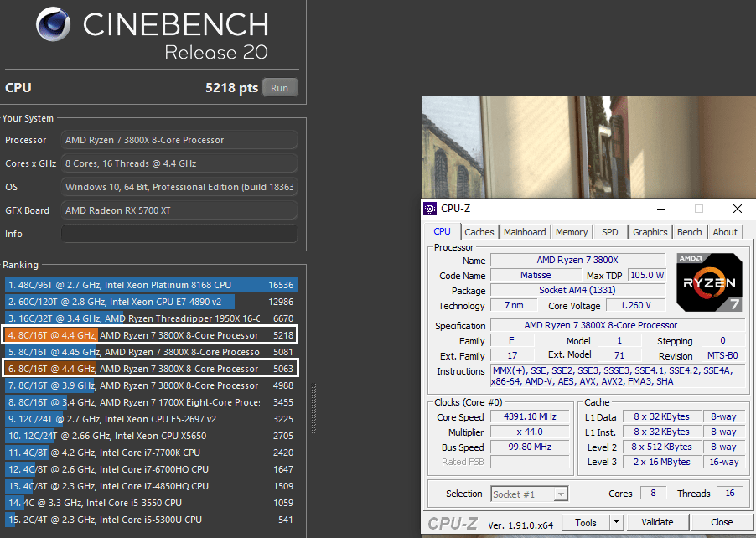
Task: Click the rendered scene image thumbnail
Action: coord(589,147)
